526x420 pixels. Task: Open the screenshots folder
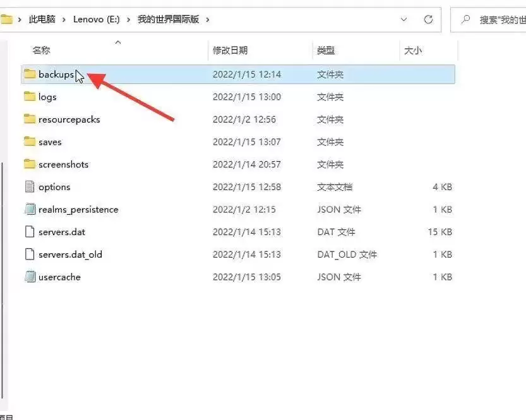tap(63, 164)
